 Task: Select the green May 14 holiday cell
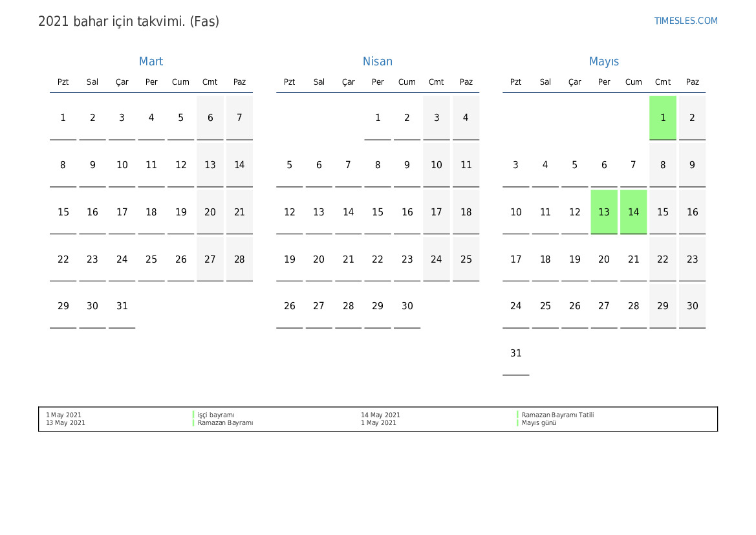(x=633, y=212)
